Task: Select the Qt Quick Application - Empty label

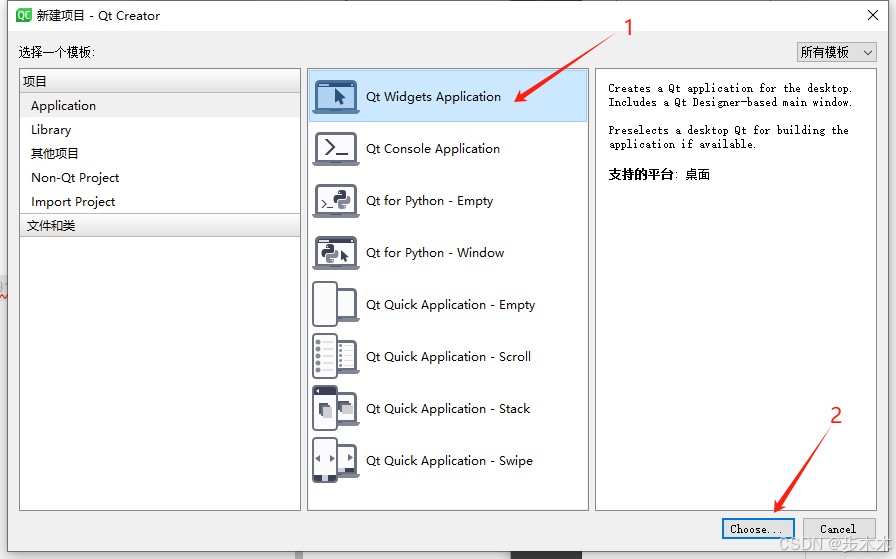Action: tap(450, 305)
